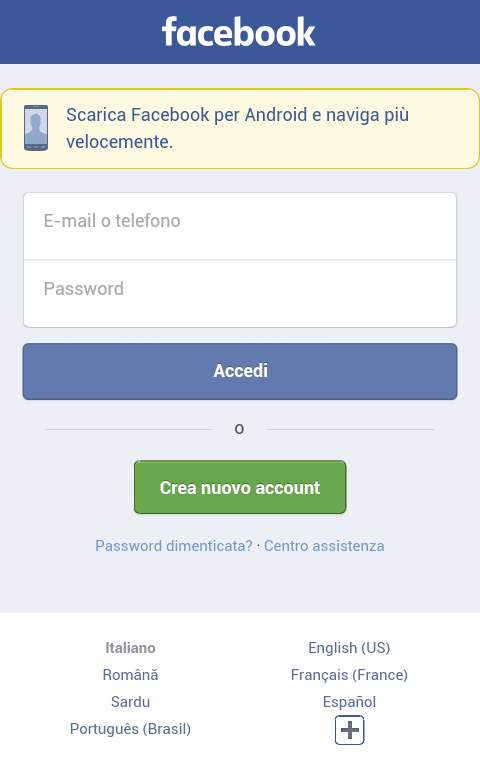
Task: Choose the Sardu language
Action: click(130, 702)
